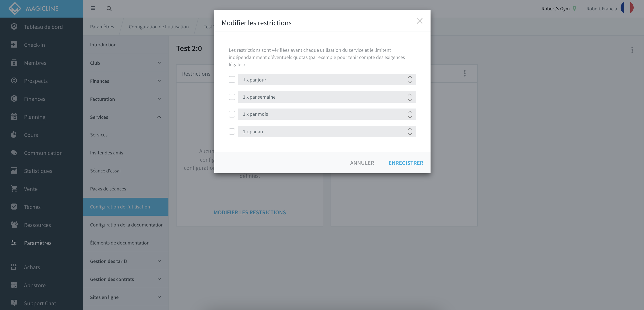Open the Vente shopping cart icon

click(14, 188)
